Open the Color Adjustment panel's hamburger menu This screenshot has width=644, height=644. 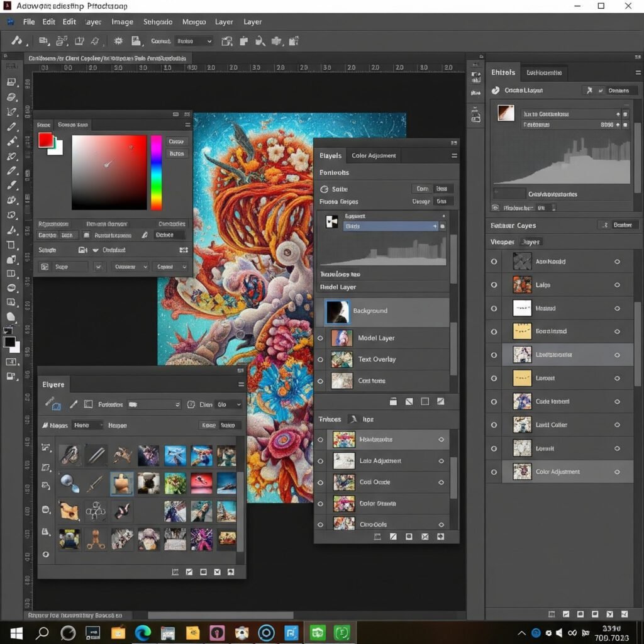tap(454, 155)
